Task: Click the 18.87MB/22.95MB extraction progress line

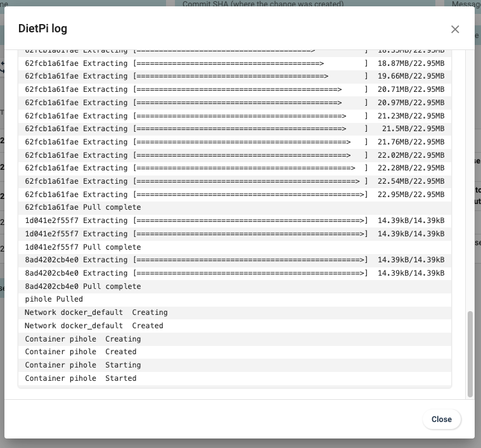Action: coord(234,63)
